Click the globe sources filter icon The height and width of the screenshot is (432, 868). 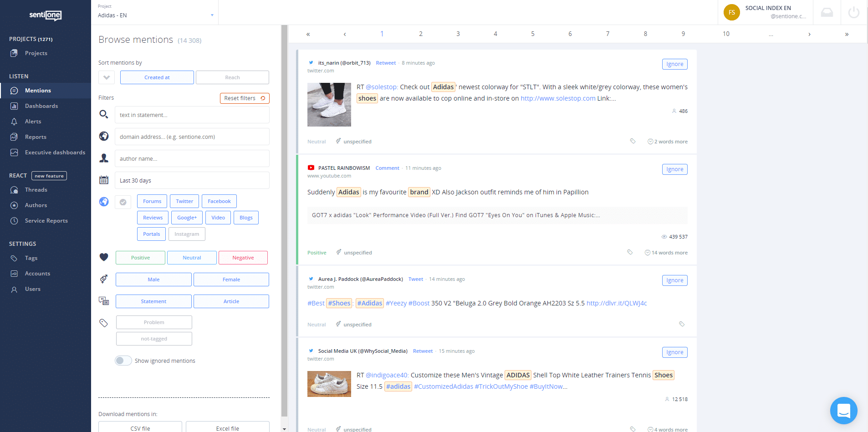pos(104,201)
